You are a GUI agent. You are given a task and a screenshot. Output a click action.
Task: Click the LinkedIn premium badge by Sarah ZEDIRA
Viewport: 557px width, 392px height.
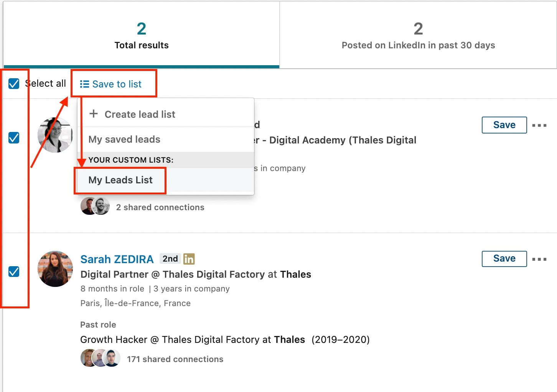click(189, 259)
